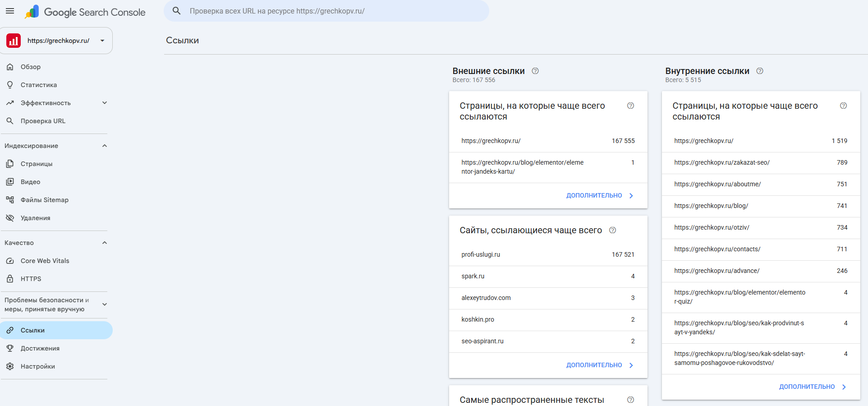
Task: Click the search magnifier icon in URL bar
Action: coord(177,11)
